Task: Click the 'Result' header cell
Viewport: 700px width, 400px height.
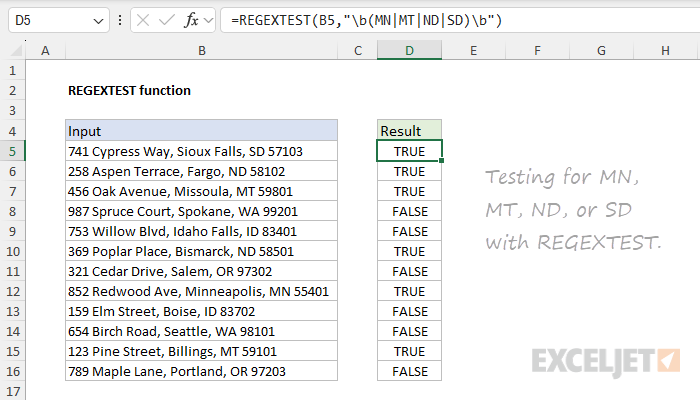Action: pyautogui.click(x=409, y=131)
